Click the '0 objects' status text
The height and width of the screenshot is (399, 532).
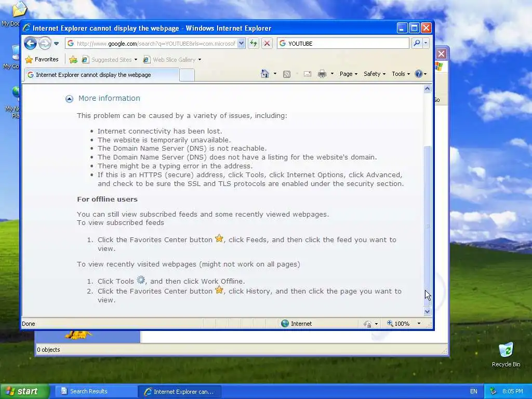[x=48, y=350]
